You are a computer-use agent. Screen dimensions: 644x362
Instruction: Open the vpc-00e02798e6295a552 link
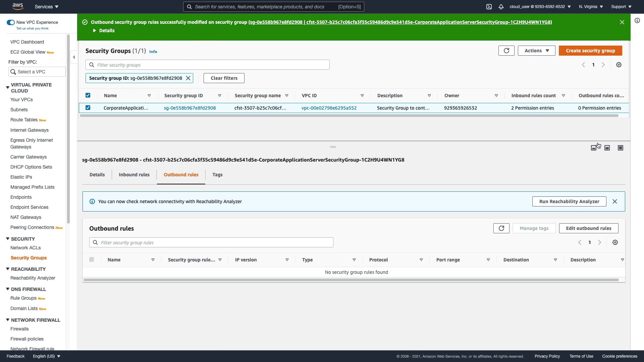tap(329, 108)
